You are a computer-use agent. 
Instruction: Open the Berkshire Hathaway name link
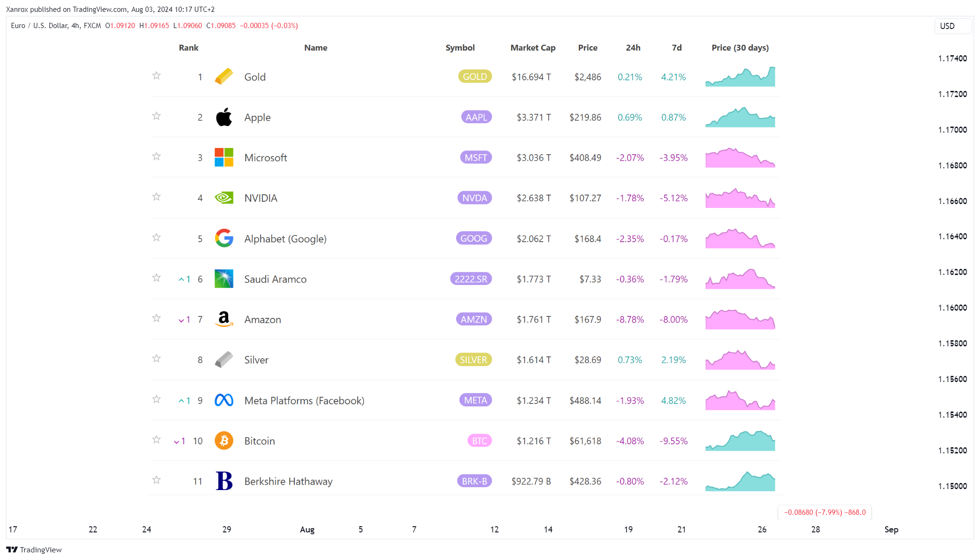point(288,481)
